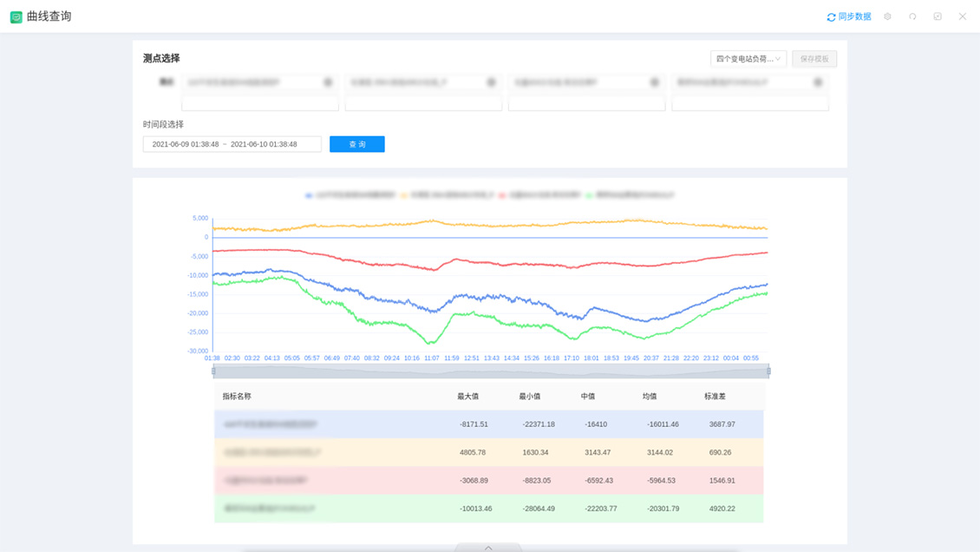Click the 测点选择 section heading

click(161, 58)
